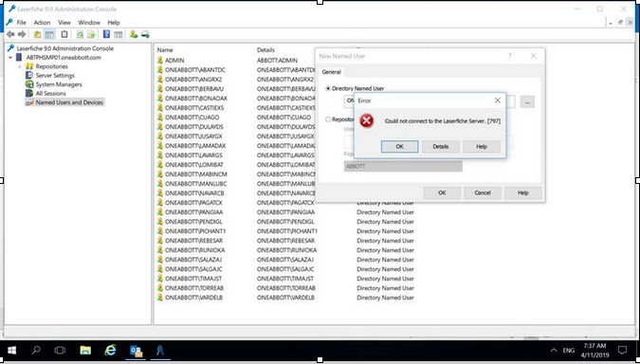Click the user icon beside ONEABBOTT\TORREAB

[160, 288]
